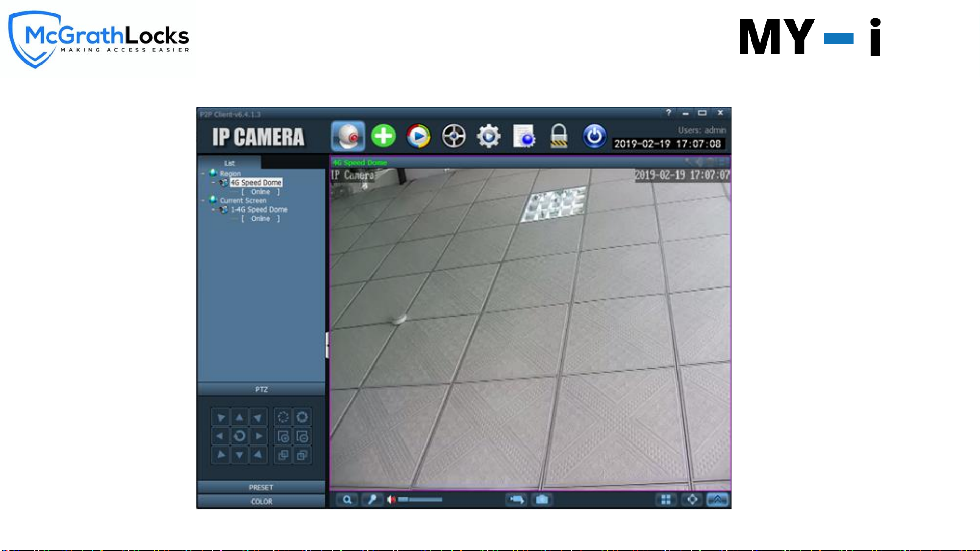Click the help question mark icon
980x551 pixels.
668,113
